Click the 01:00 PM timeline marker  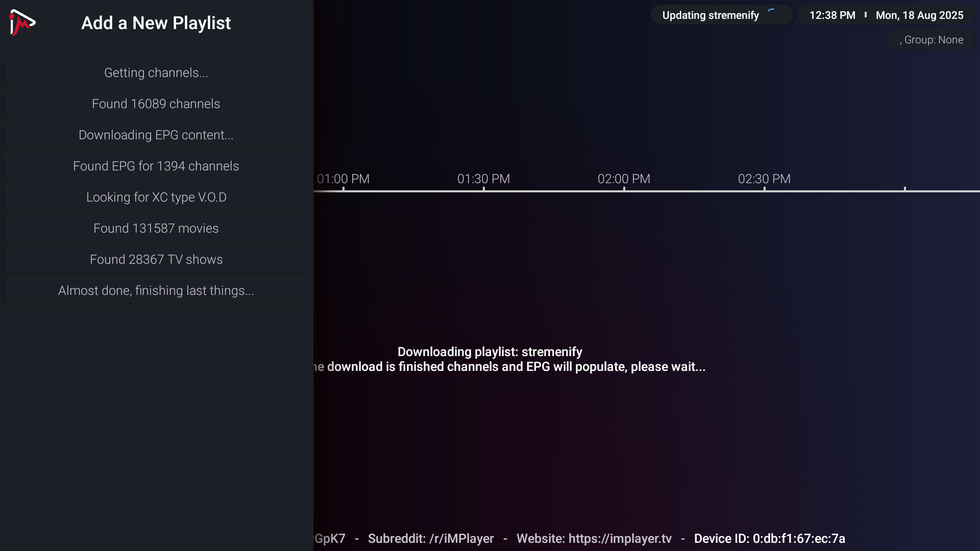[x=343, y=180]
